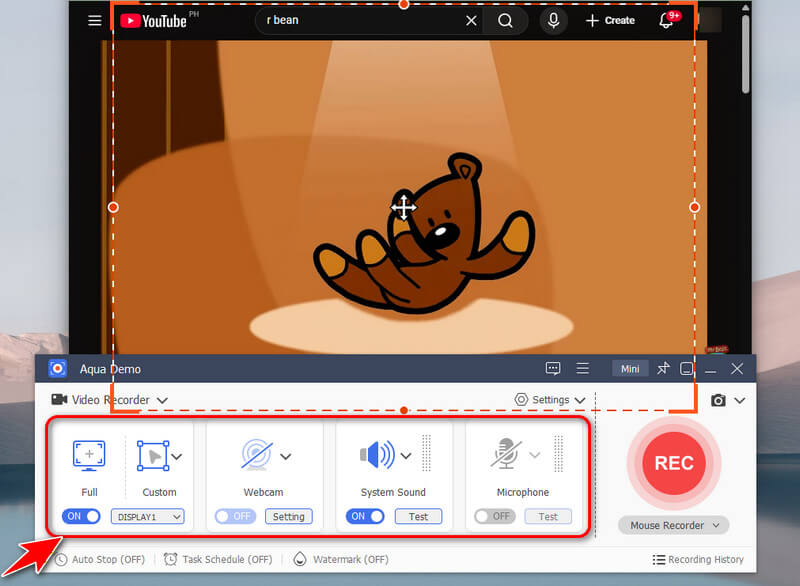Switch to Mini mode
This screenshot has width=800, height=586.
[x=630, y=369]
